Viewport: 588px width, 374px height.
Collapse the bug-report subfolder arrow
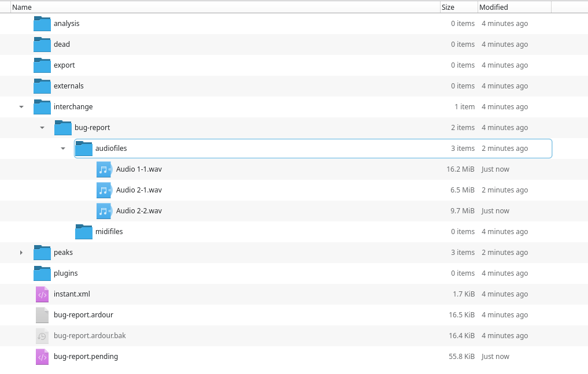42,128
